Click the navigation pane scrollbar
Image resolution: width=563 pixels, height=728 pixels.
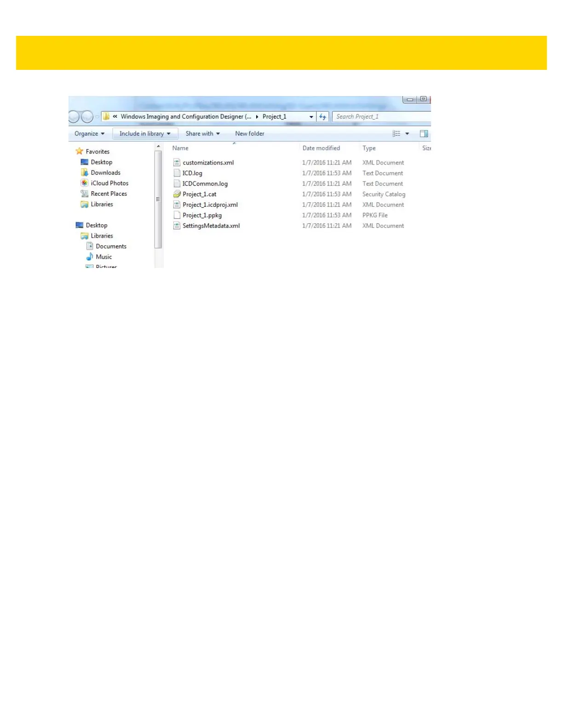158,199
